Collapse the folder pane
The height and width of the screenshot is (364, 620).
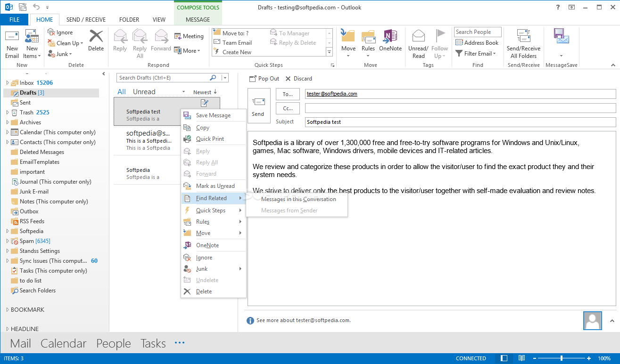pyautogui.click(x=104, y=74)
